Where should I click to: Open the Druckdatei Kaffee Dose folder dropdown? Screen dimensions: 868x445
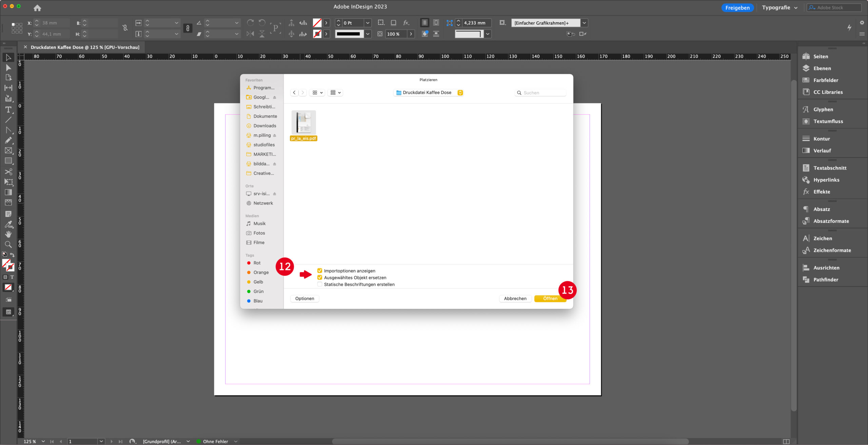coord(429,92)
